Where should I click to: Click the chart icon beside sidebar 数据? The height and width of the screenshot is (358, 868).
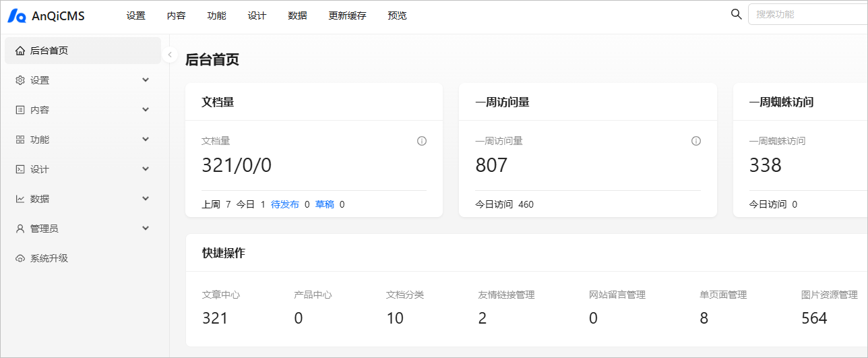pos(20,199)
